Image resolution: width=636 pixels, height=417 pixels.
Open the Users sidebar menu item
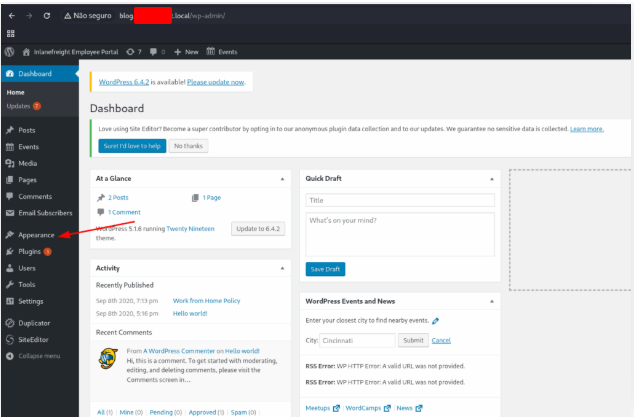tap(26, 268)
